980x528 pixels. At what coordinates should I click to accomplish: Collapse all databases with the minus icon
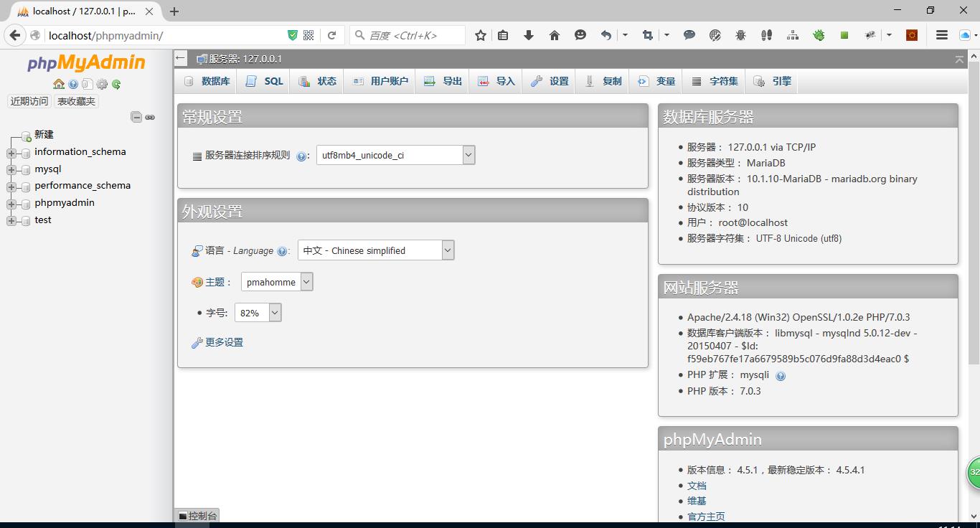click(x=136, y=117)
